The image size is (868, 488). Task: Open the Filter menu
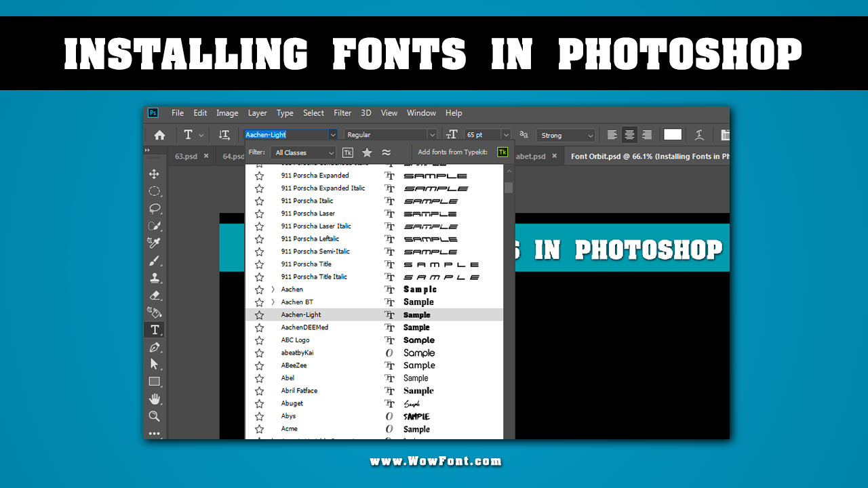(342, 113)
